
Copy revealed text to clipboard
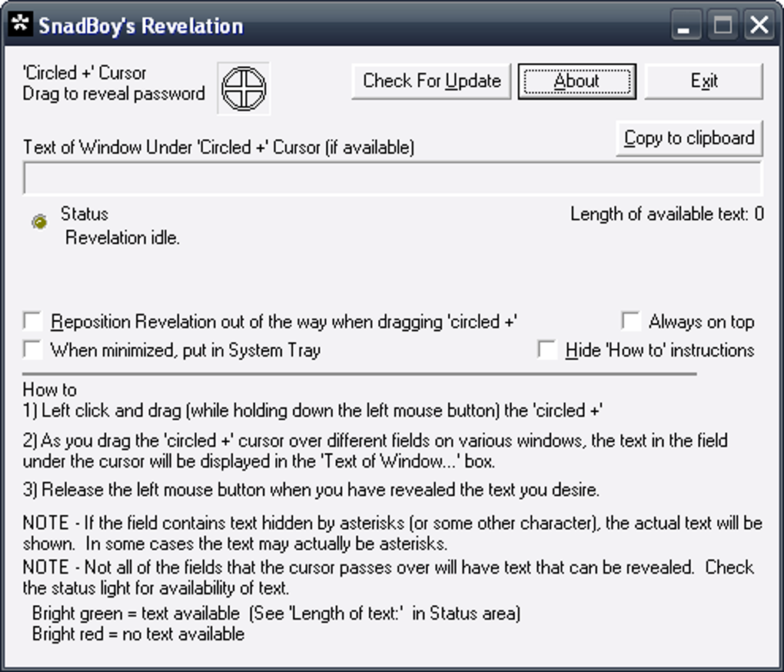(689, 138)
